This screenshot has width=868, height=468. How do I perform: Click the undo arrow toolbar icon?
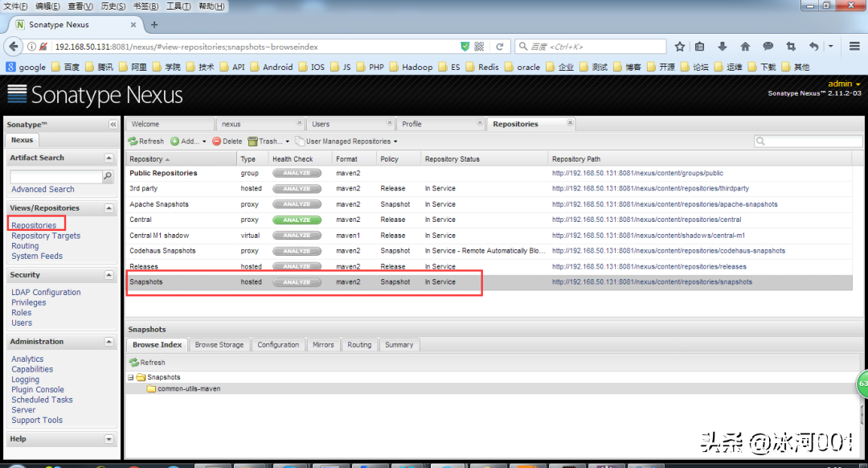(813, 47)
